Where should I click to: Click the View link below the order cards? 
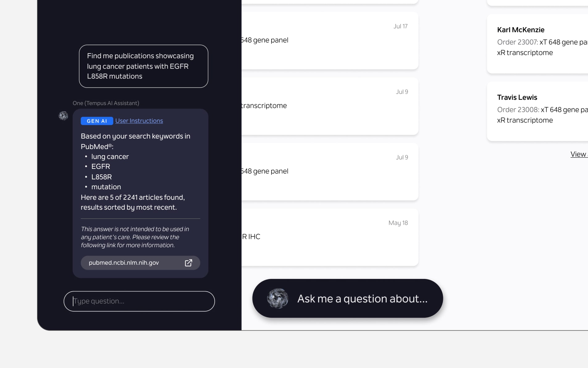pyautogui.click(x=579, y=154)
